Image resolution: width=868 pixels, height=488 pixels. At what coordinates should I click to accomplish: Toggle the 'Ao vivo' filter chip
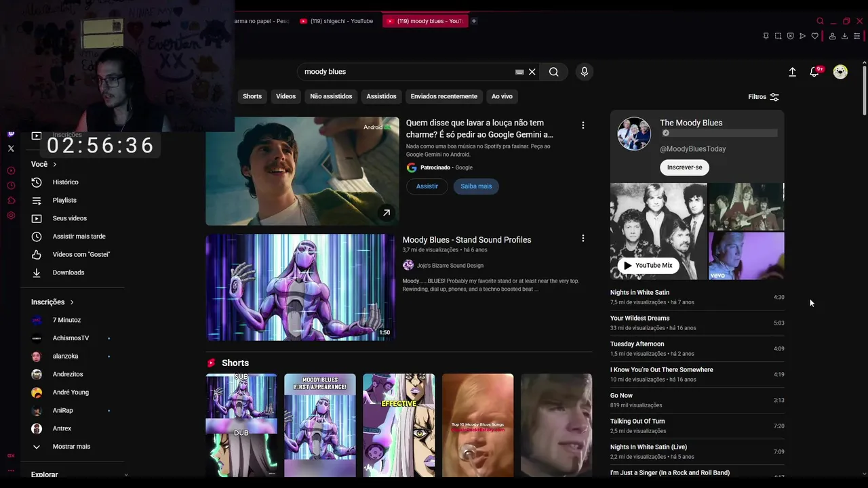tap(502, 96)
